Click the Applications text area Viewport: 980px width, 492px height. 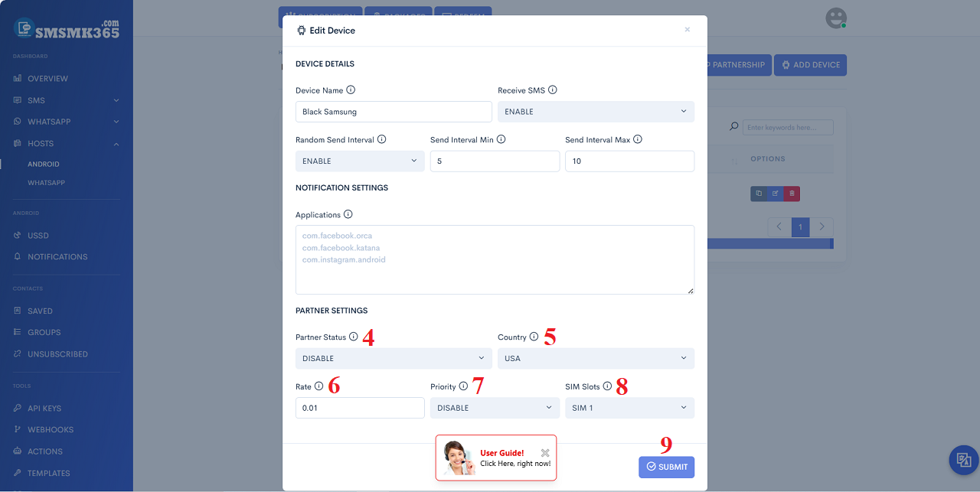coord(495,259)
